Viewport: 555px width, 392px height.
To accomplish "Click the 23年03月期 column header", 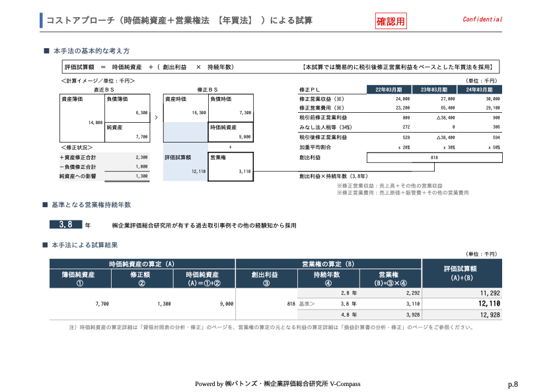I will [434, 90].
